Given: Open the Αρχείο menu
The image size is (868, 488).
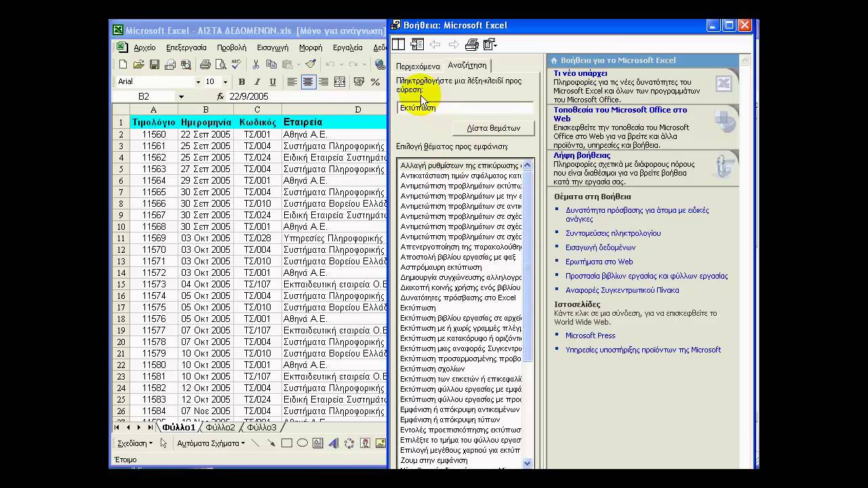Looking at the screenshot, I should (x=144, y=47).
